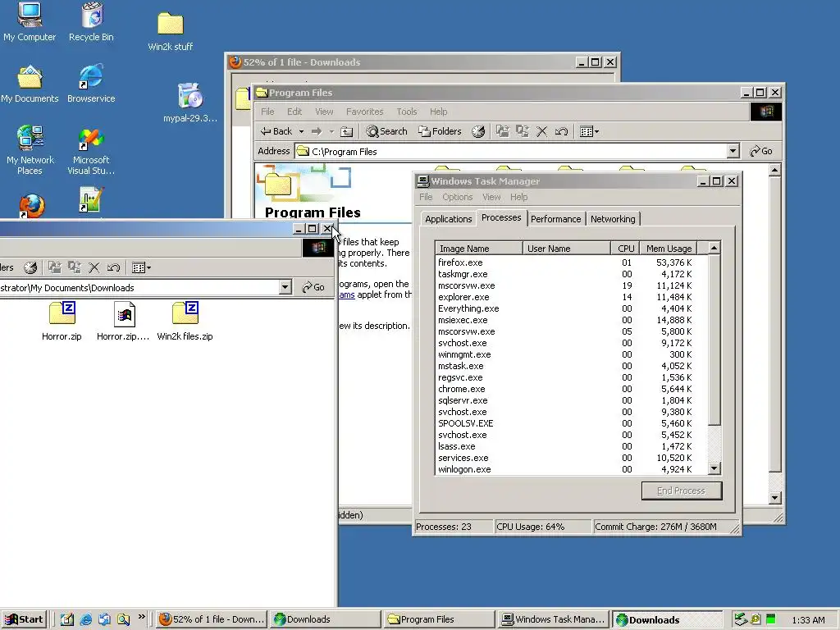This screenshot has height=630, width=840.
Task: Launch Internet Explorer from Quick Launch
Action: point(85,619)
